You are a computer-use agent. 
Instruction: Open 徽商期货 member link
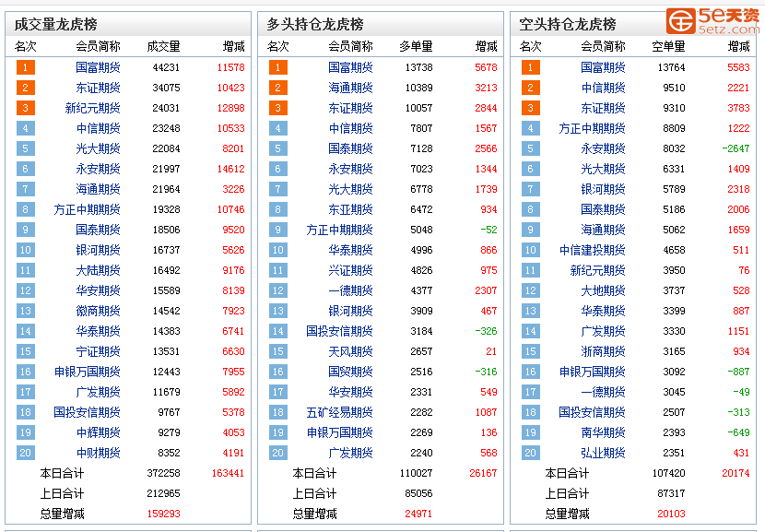tap(98, 311)
